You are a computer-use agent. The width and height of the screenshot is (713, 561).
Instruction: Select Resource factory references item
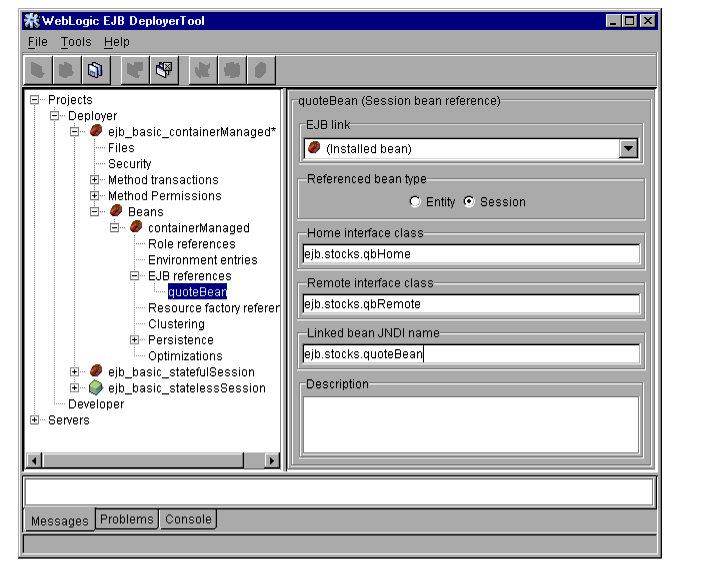click(x=214, y=308)
